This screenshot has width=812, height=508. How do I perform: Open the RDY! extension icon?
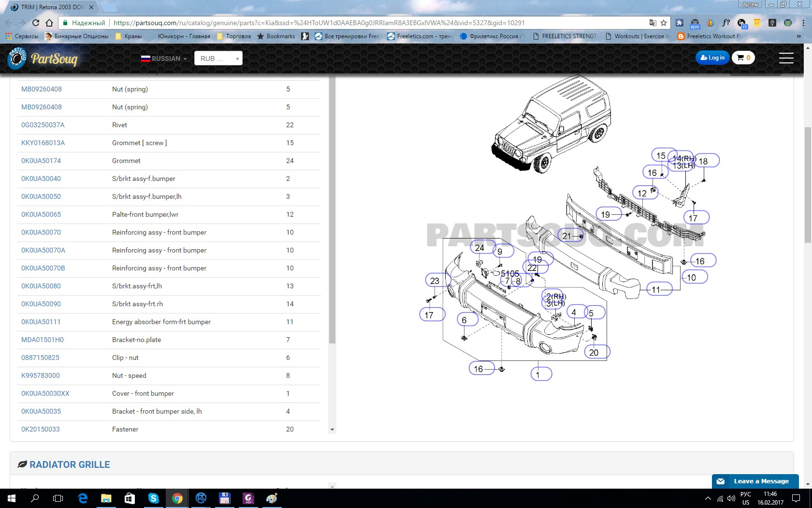(x=695, y=23)
